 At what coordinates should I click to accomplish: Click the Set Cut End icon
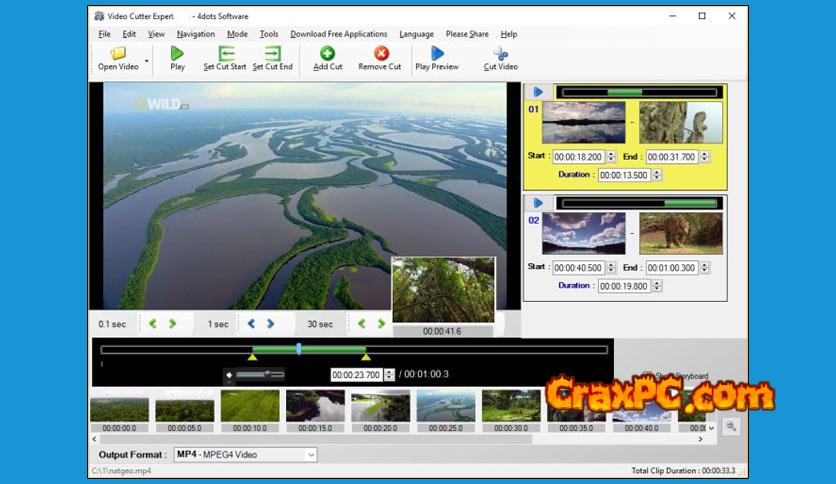[272, 54]
